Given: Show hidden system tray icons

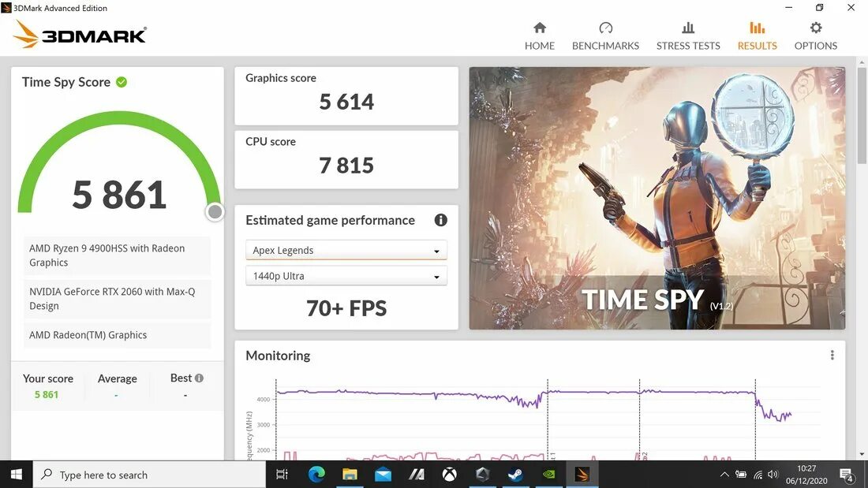Looking at the screenshot, I should click(x=724, y=475).
